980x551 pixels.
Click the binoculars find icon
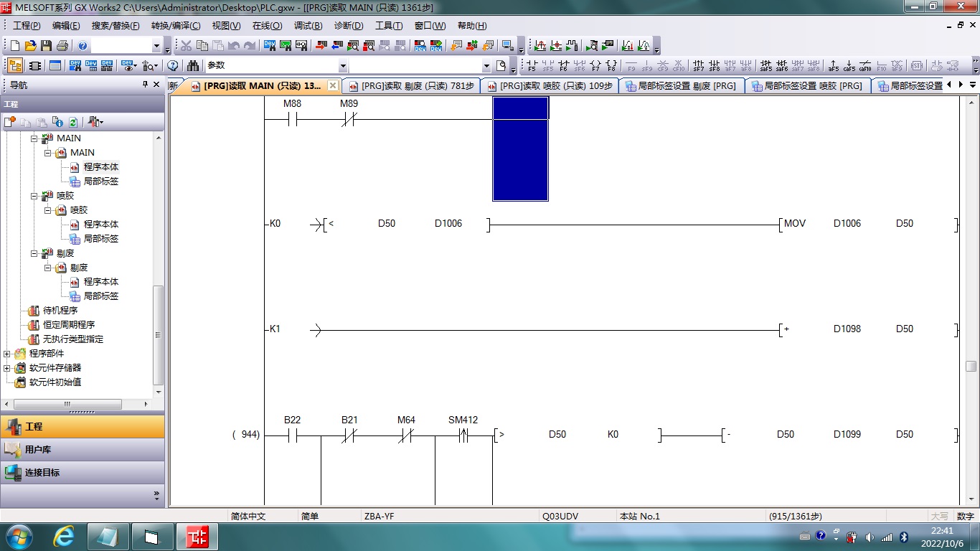tap(192, 65)
